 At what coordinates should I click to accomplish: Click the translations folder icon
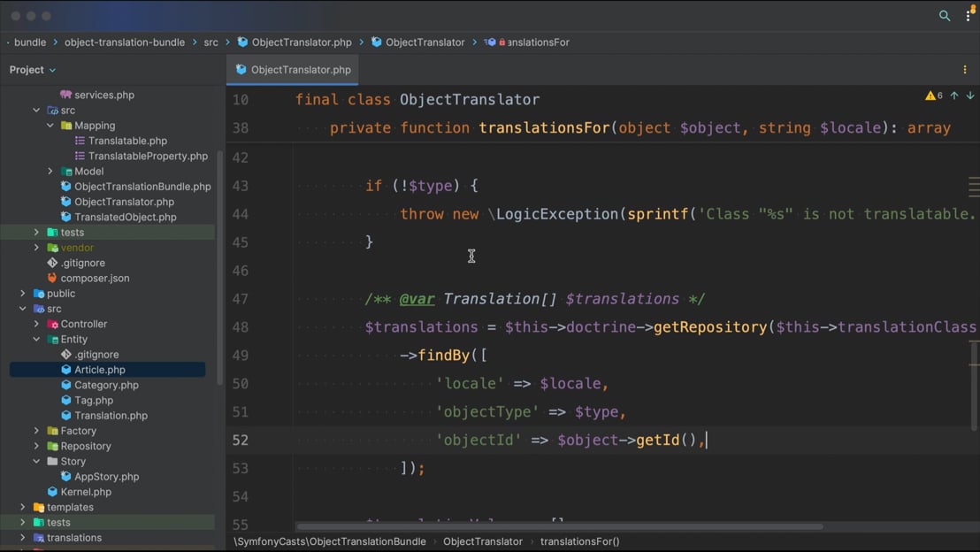[x=39, y=538]
